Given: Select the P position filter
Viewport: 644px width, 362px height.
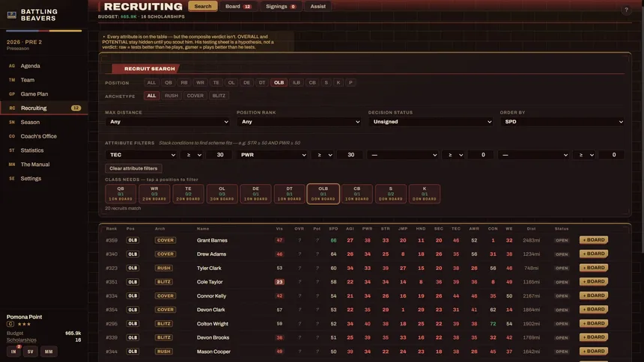Looking at the screenshot, I should click(350, 82).
